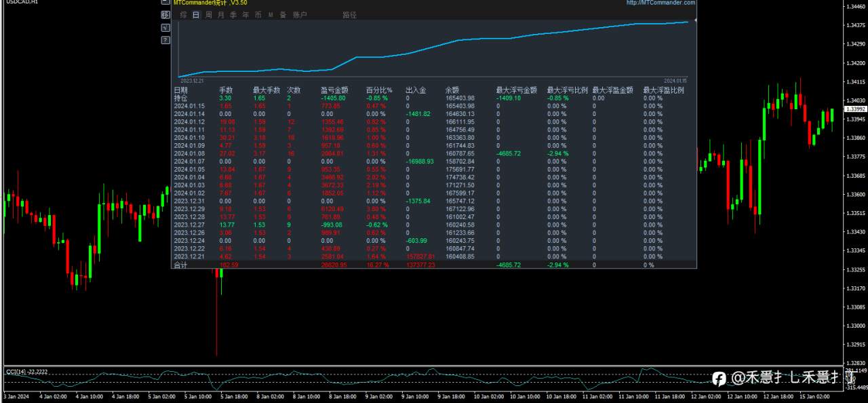The width and height of the screenshot is (868, 403).
Task: Select the 年 yearly tab
Action: [x=245, y=15]
